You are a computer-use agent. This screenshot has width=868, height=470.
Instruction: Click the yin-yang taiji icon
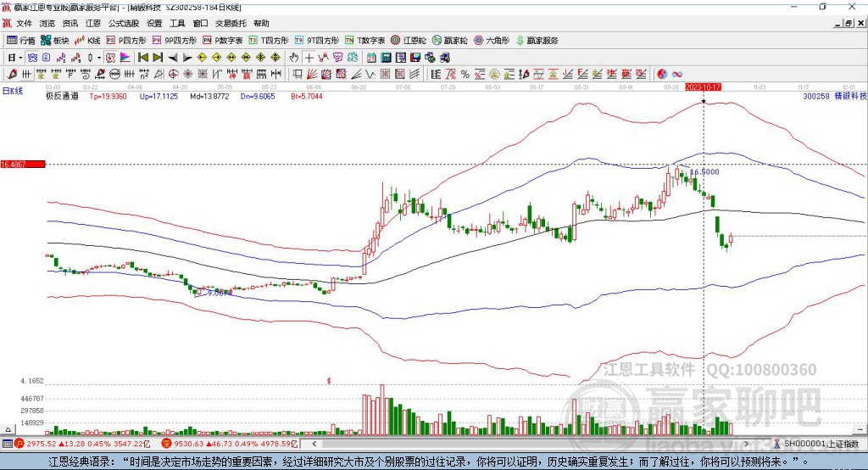(x=662, y=75)
